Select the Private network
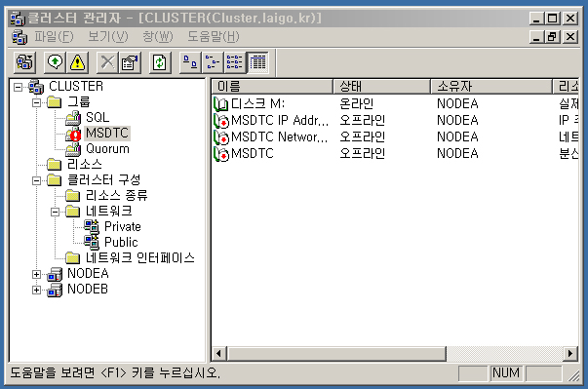 point(123,227)
